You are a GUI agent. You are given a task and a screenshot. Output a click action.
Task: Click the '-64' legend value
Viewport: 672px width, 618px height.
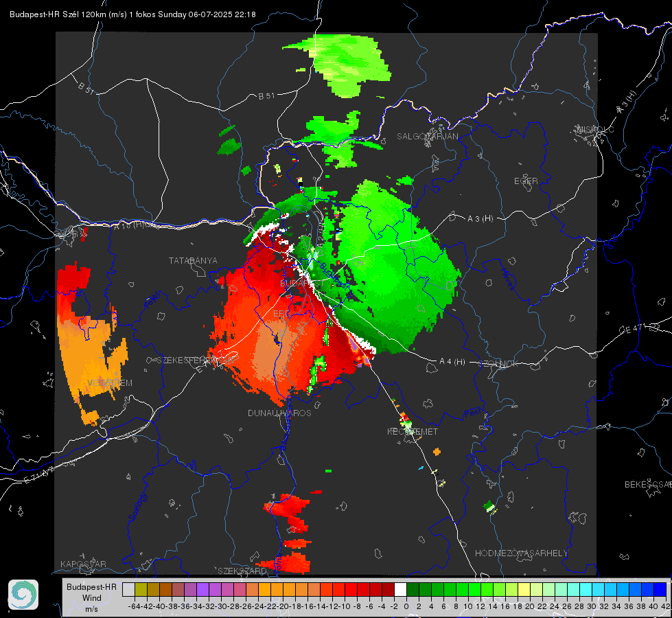coord(134,606)
